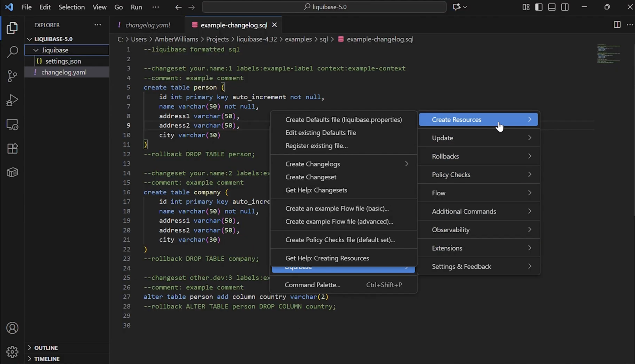Toggle the bottom Panel

[552, 7]
